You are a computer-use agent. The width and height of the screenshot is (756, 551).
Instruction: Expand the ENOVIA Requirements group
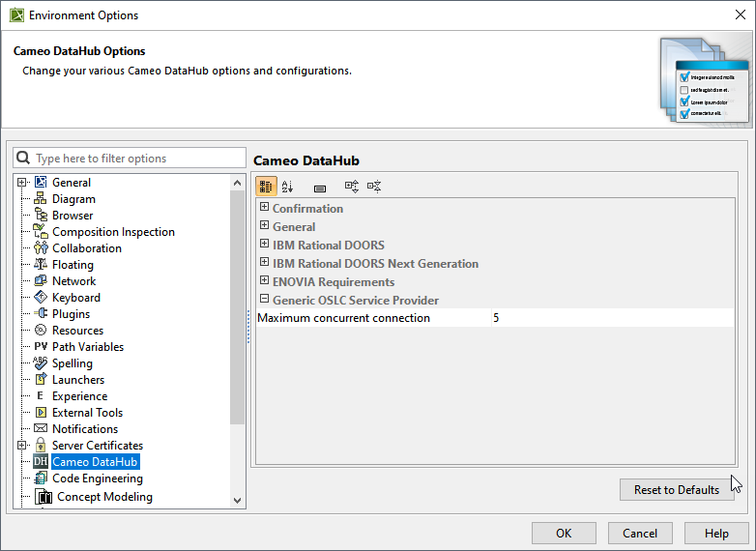(x=264, y=281)
